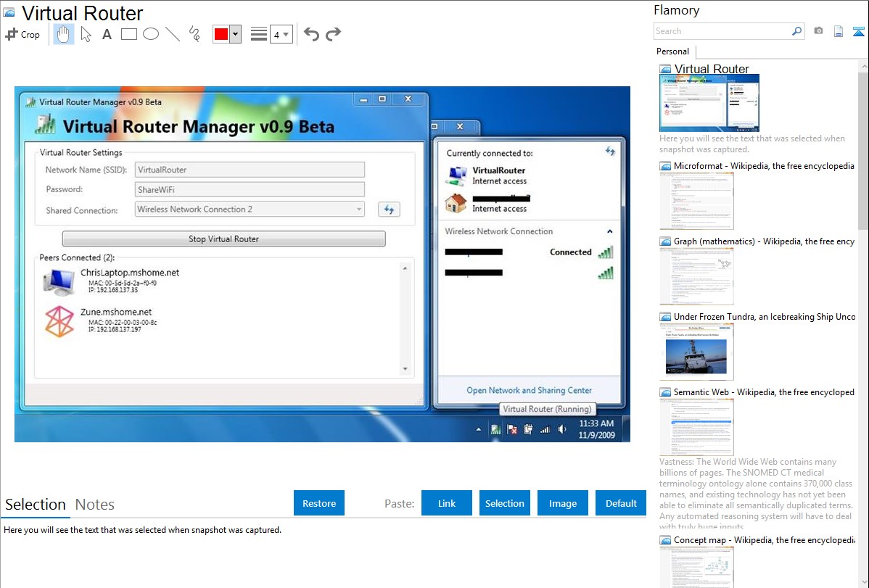Viewport: 869px width, 588px height.
Task: Click Stop Virtual Router button
Action: [x=224, y=239]
